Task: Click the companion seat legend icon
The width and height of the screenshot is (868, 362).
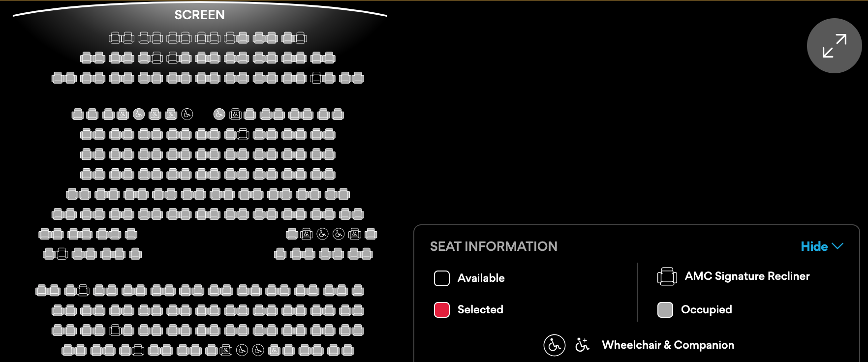Action: [582, 345]
